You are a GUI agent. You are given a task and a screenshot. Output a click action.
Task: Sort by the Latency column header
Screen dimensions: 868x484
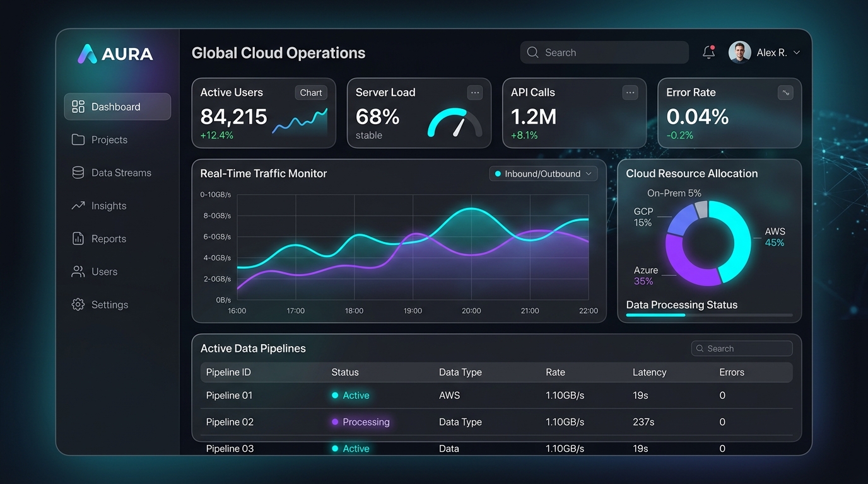pos(649,372)
